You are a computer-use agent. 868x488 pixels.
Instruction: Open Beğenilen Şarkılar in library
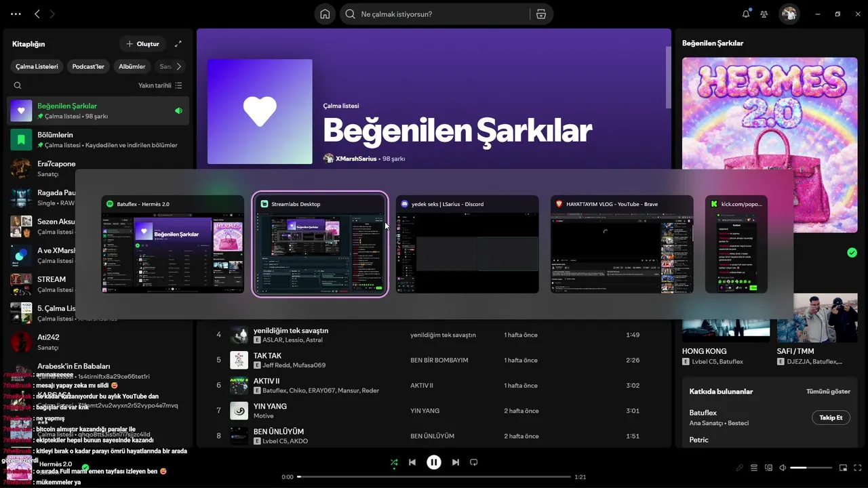tap(98, 110)
